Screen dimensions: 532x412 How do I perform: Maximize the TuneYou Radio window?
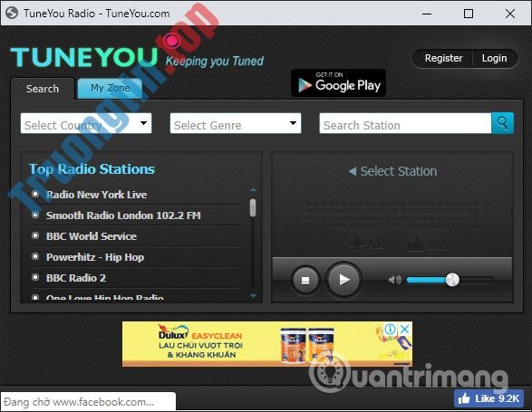tap(469, 14)
